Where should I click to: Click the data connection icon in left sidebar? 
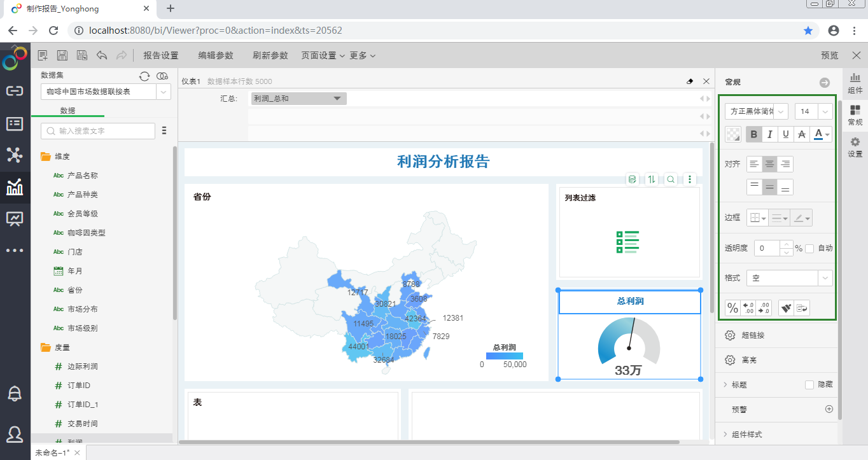[14, 89]
